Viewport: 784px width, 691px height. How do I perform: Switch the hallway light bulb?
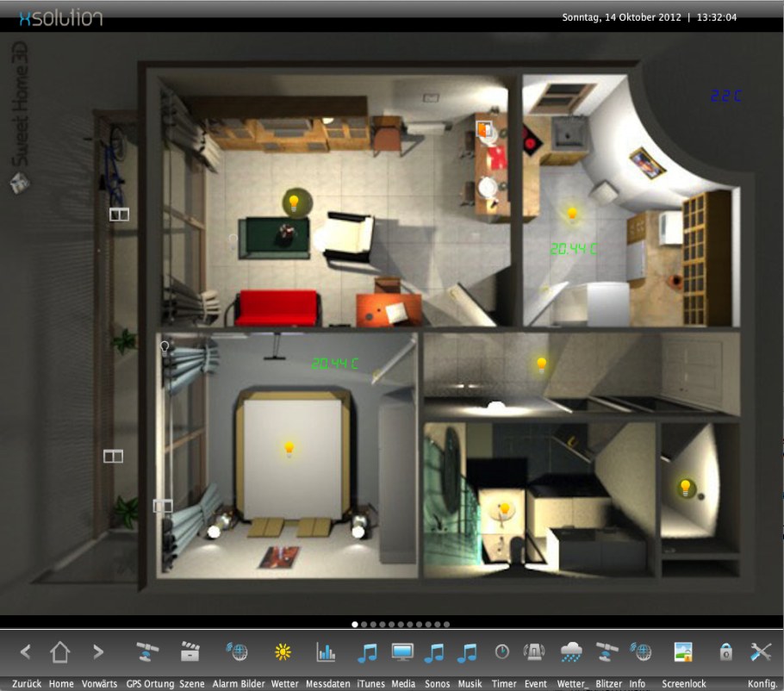(541, 364)
